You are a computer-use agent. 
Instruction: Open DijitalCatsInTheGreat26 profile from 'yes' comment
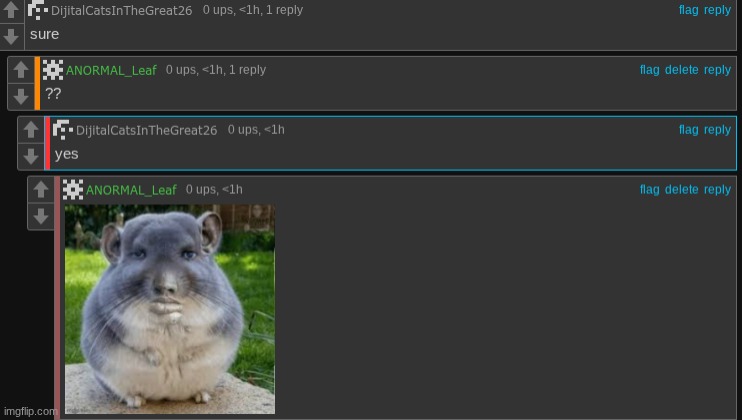pyautogui.click(x=147, y=130)
